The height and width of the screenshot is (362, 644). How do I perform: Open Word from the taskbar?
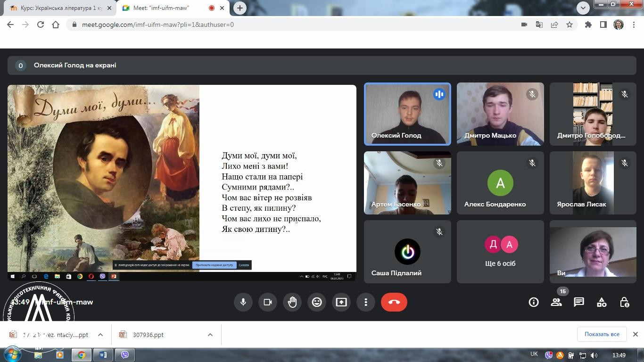click(103, 355)
